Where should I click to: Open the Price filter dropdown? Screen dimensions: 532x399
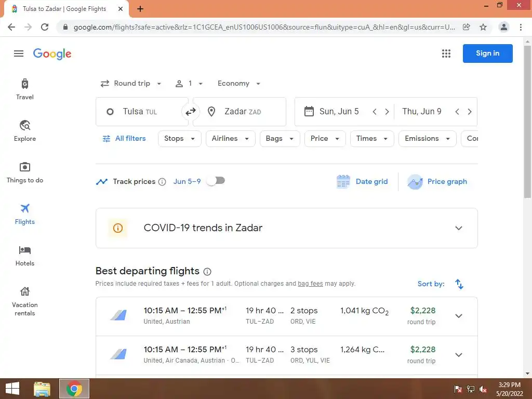tap(325, 138)
